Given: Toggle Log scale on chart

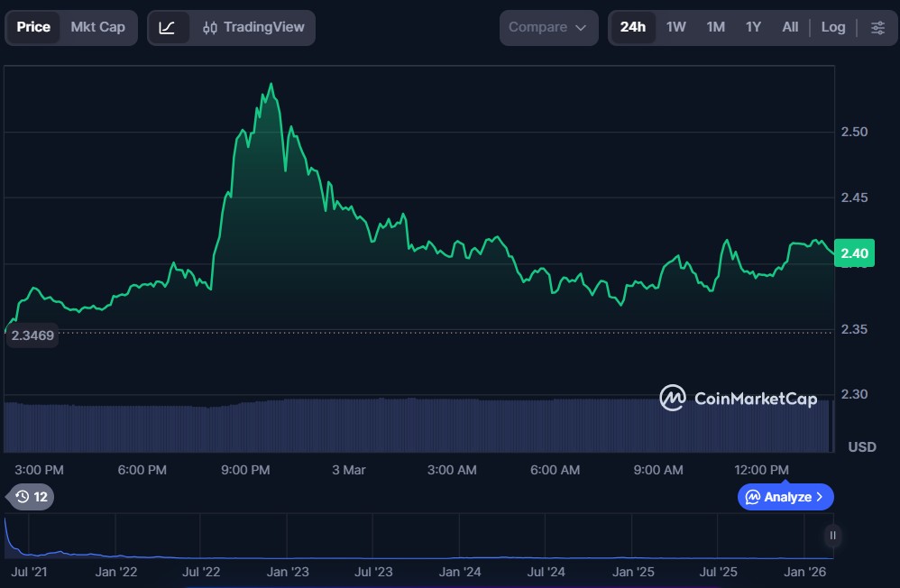Looking at the screenshot, I should 833,27.
